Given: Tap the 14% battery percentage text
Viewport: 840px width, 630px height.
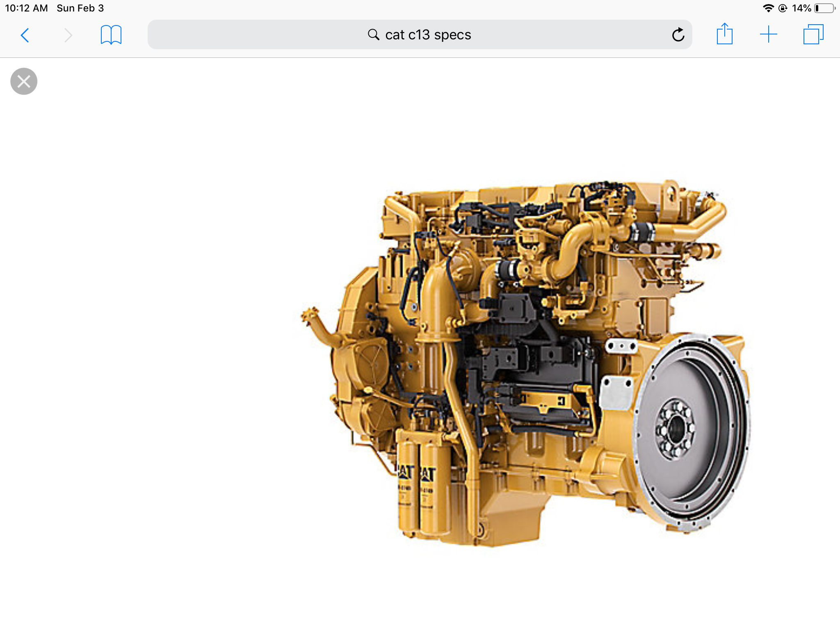Looking at the screenshot, I should pyautogui.click(x=801, y=7).
